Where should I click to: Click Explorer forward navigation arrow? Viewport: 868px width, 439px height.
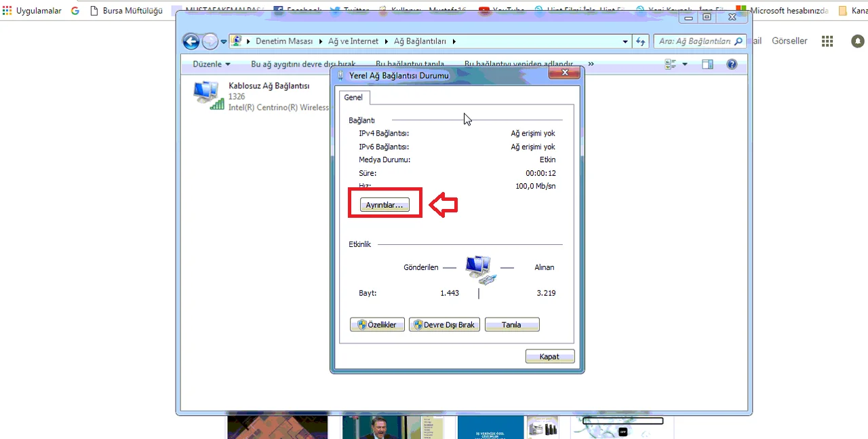coord(210,41)
